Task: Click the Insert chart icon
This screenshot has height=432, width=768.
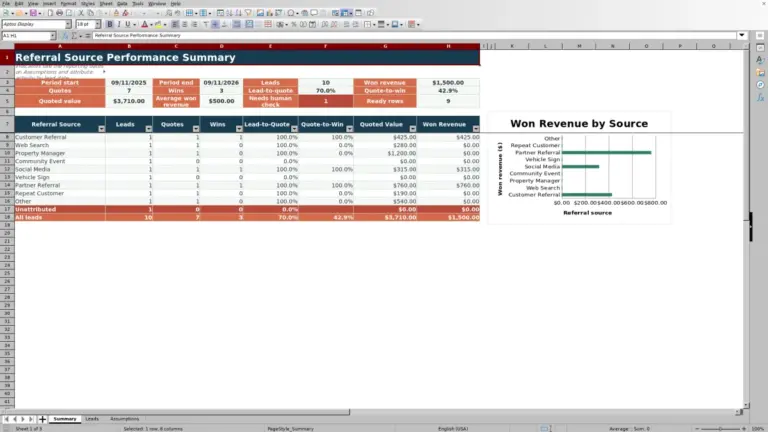Action: pos(269,13)
